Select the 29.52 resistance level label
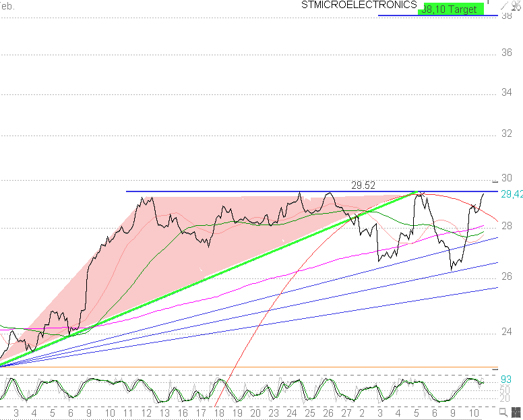The width and height of the screenshot is (523, 420). coord(363,185)
